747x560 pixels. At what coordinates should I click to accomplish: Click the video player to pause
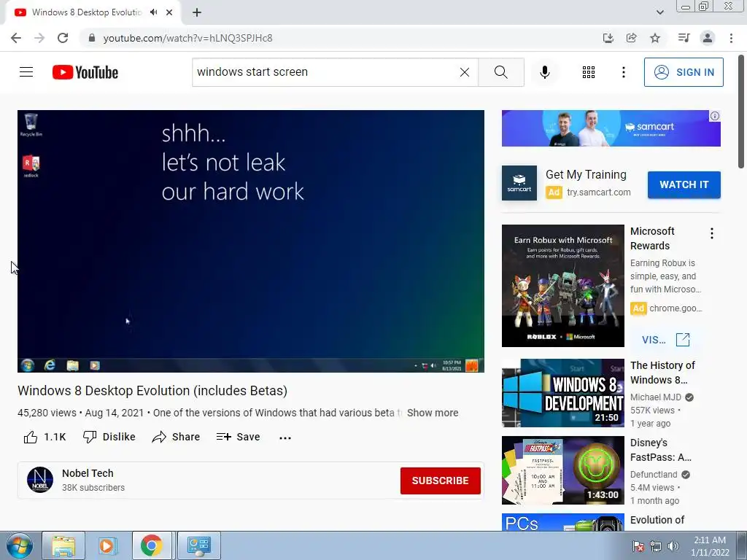pyautogui.click(x=251, y=241)
